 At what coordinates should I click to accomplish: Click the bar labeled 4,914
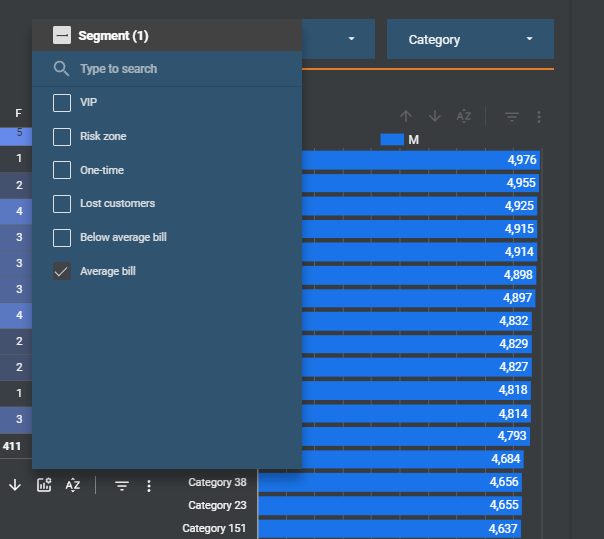click(419, 252)
